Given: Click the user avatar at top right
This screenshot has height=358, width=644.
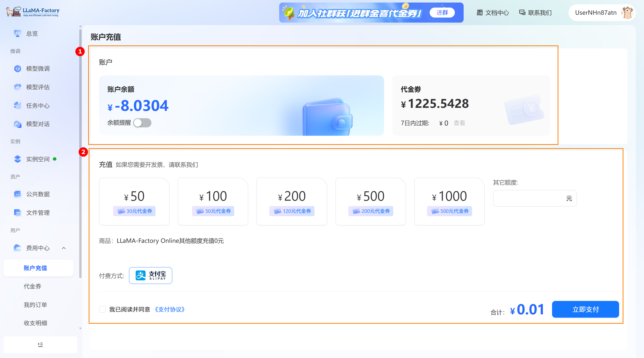Looking at the screenshot, I should pos(627,13).
